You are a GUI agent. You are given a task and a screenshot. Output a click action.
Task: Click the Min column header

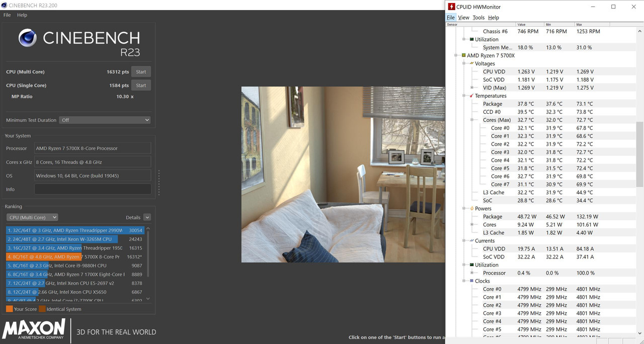point(559,24)
